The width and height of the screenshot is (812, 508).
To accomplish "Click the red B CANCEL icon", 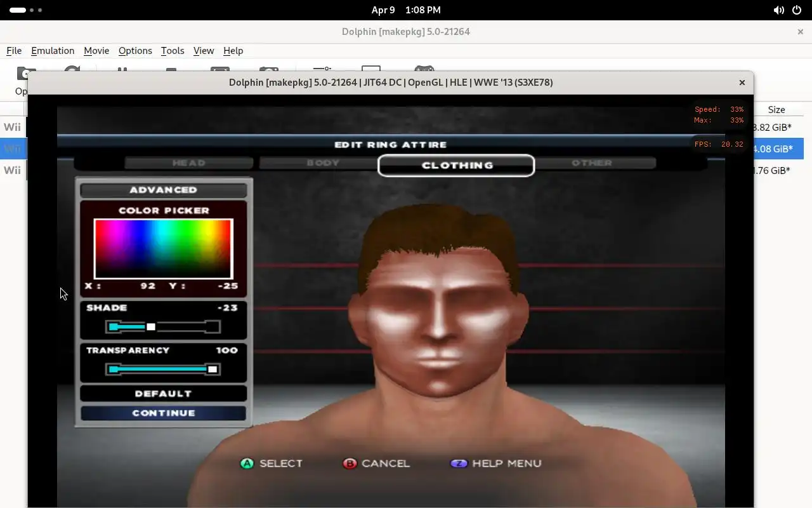I will click(350, 464).
